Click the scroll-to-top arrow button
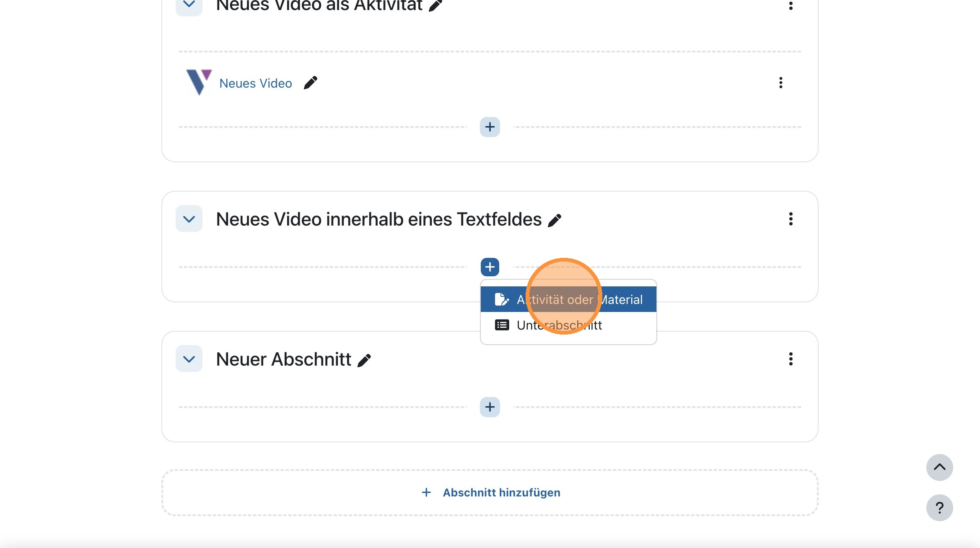Screen dimensions: 980x548 tap(940, 467)
